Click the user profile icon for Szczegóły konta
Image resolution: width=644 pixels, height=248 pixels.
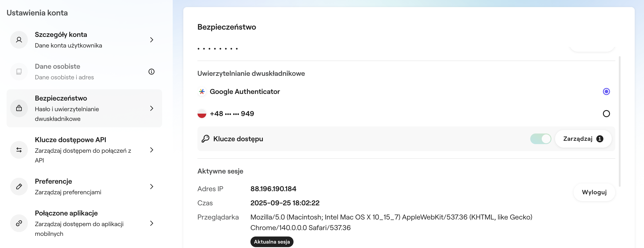click(x=19, y=40)
